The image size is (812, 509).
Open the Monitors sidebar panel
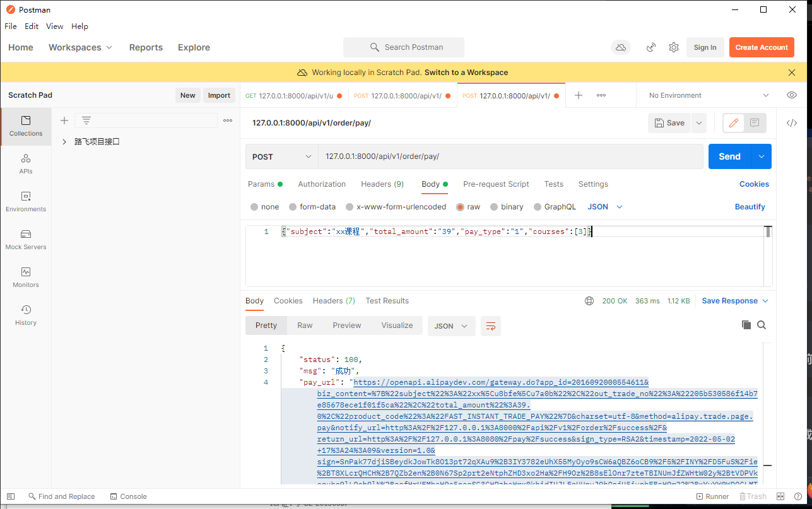point(26,278)
